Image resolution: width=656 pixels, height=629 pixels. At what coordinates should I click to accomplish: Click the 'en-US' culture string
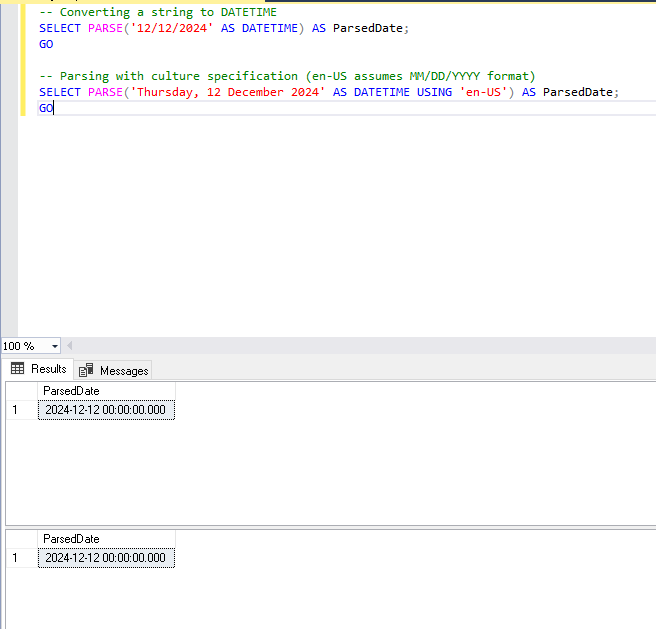point(483,92)
